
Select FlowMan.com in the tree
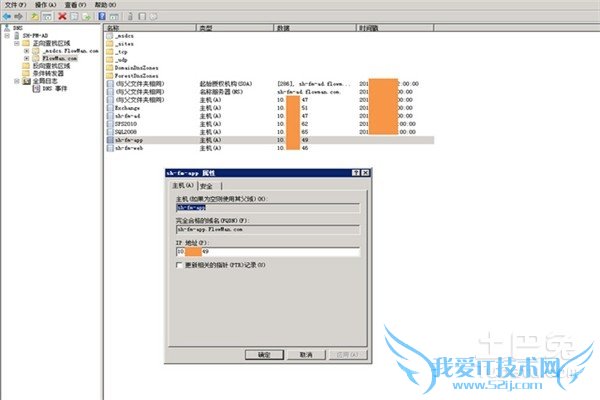[60, 59]
